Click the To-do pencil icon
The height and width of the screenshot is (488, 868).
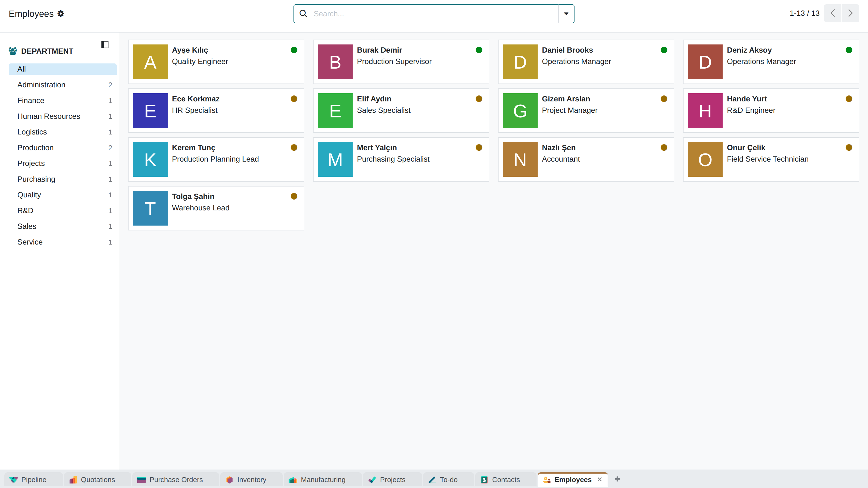pyautogui.click(x=432, y=480)
